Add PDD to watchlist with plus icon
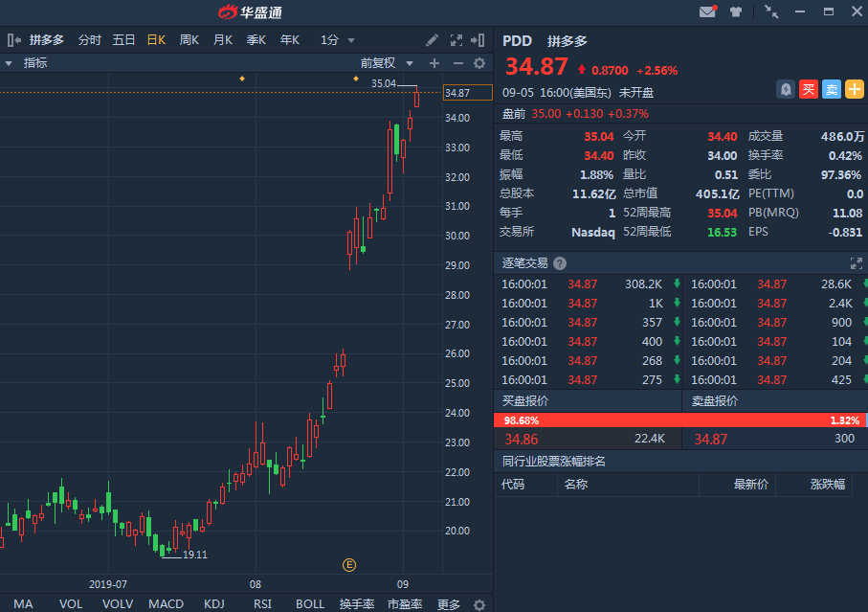 pos(854,89)
